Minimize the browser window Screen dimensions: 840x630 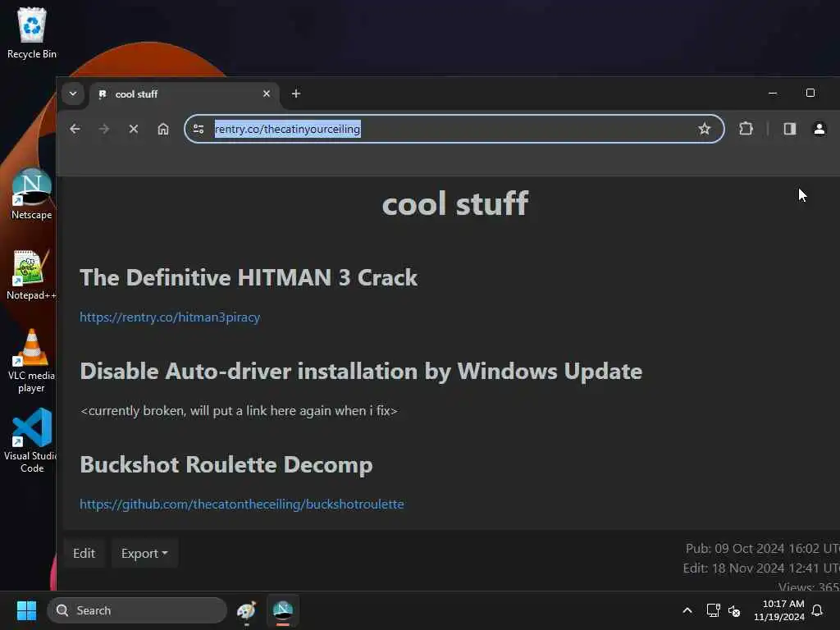(773, 94)
